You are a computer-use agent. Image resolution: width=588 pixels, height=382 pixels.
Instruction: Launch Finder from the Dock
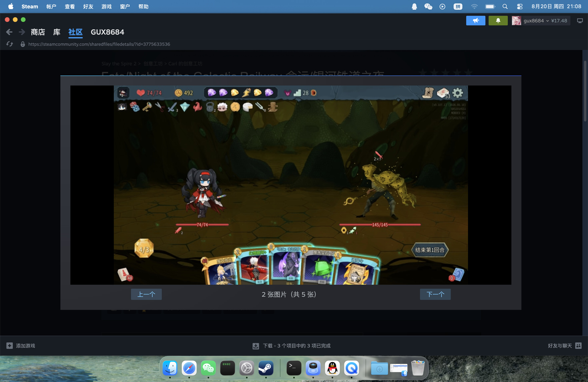(170, 368)
